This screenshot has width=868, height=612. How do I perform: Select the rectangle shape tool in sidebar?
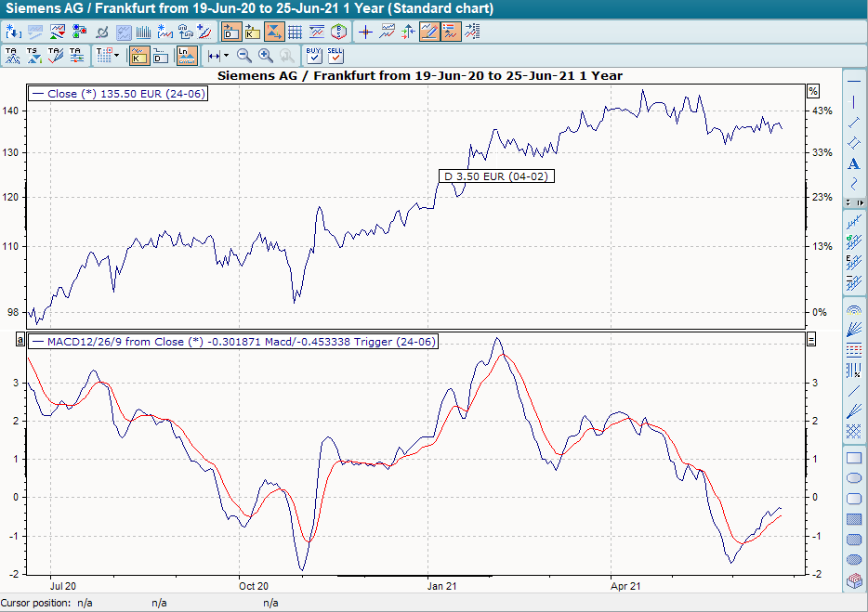(x=853, y=457)
